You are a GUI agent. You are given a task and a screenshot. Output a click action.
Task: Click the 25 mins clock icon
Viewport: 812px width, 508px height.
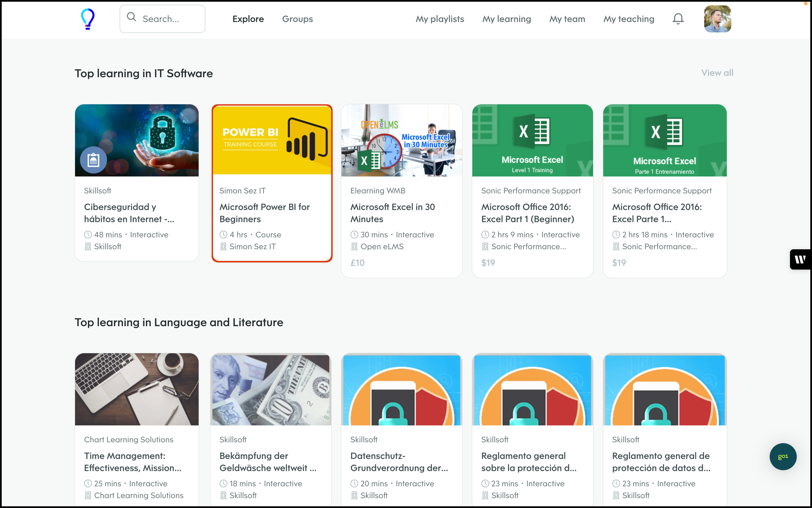click(x=88, y=483)
